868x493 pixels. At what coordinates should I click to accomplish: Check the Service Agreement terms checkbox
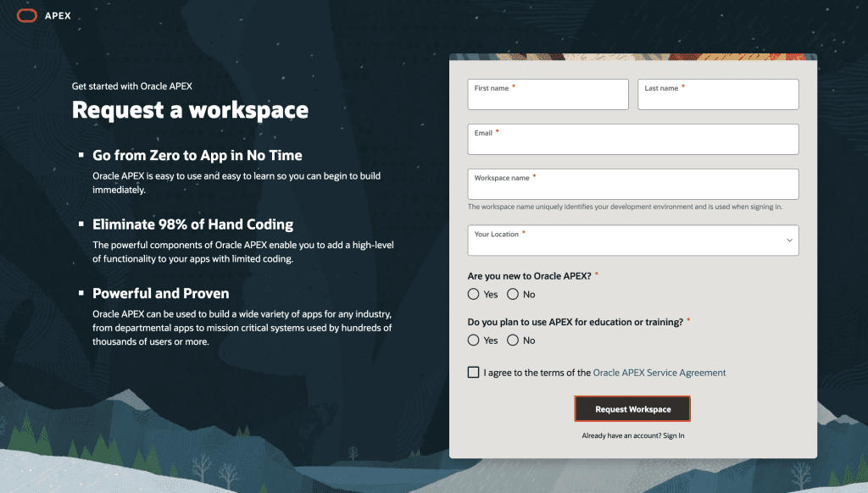[x=474, y=372]
